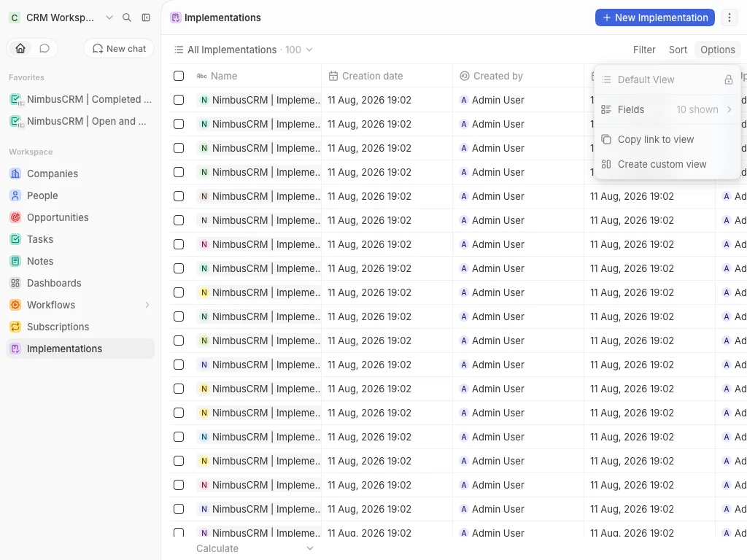Image resolution: width=747 pixels, height=560 pixels.
Task: Open Companies in the workspace sidebar
Action: click(x=80, y=174)
